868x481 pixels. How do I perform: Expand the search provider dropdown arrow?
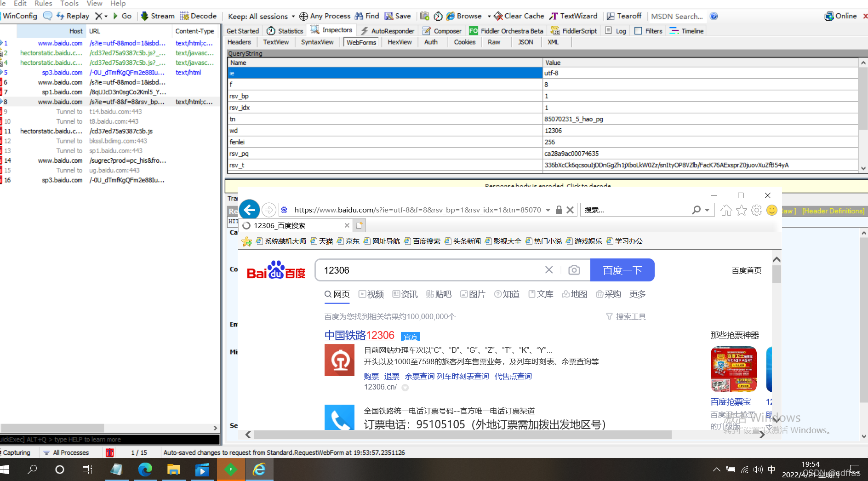click(x=707, y=210)
